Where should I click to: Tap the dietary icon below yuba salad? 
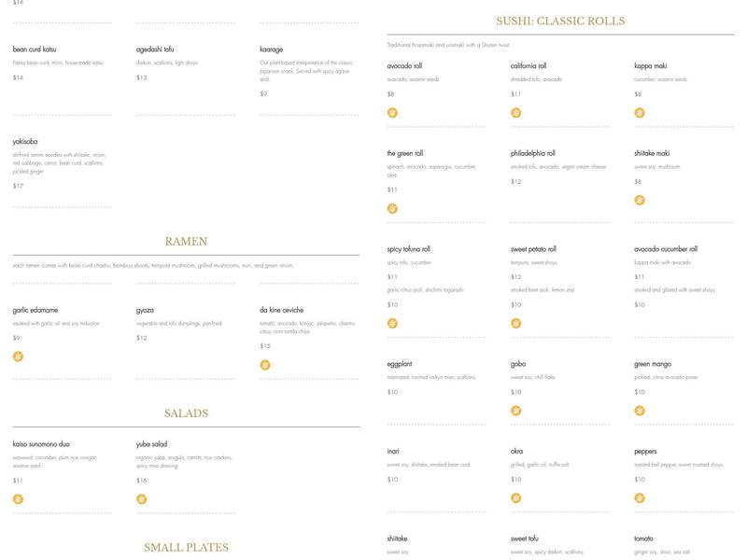click(141, 499)
